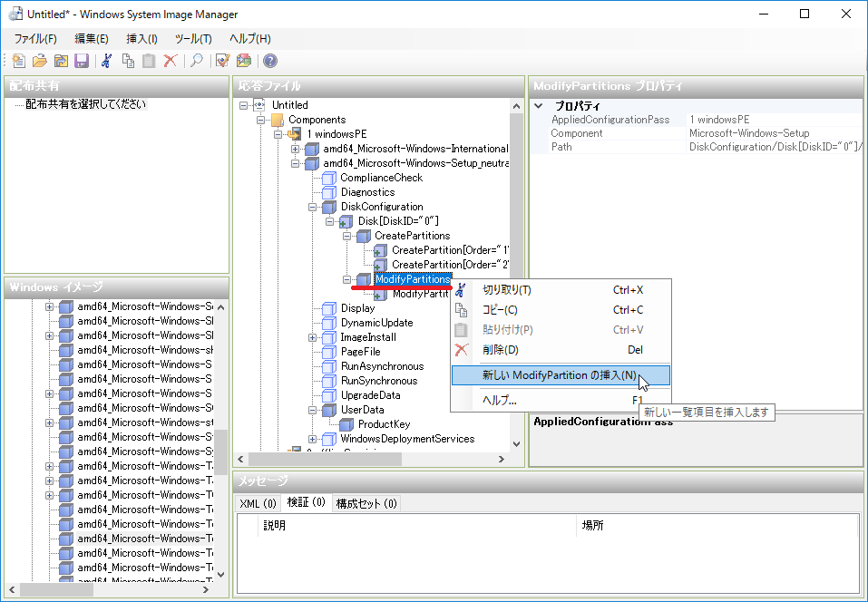Open the ヘルプ(H) menu in menu bar

250,39
